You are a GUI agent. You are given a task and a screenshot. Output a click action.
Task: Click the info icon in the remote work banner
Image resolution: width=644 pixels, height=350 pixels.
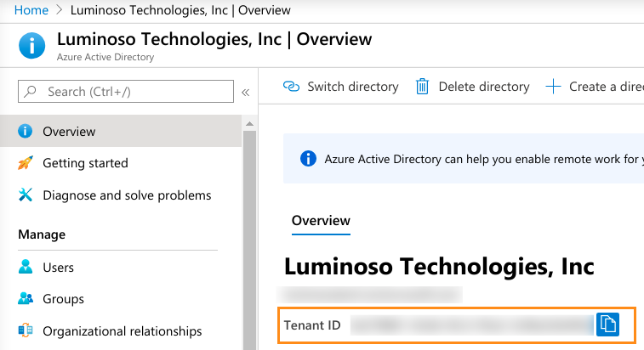tap(308, 158)
